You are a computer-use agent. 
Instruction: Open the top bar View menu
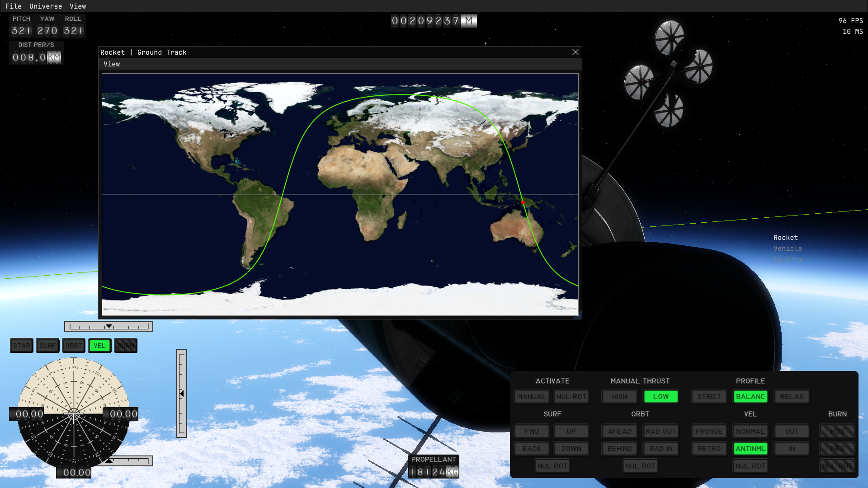tap(78, 6)
